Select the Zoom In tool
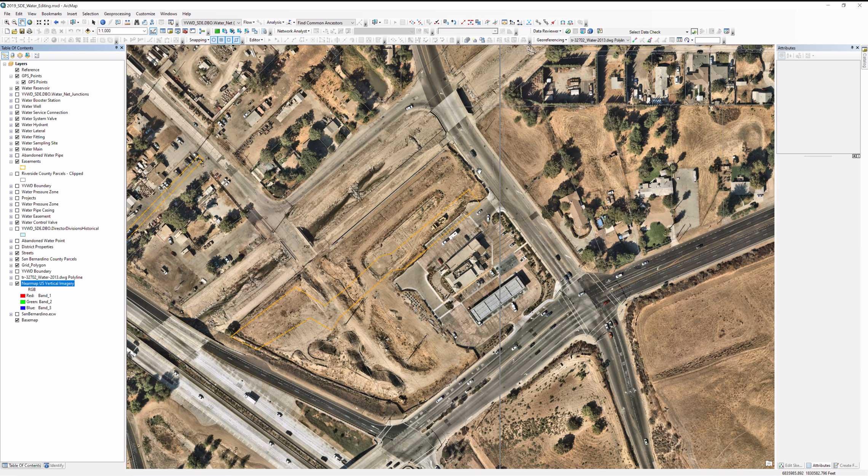Image resolution: width=868 pixels, height=476 pixels. (x=7, y=22)
